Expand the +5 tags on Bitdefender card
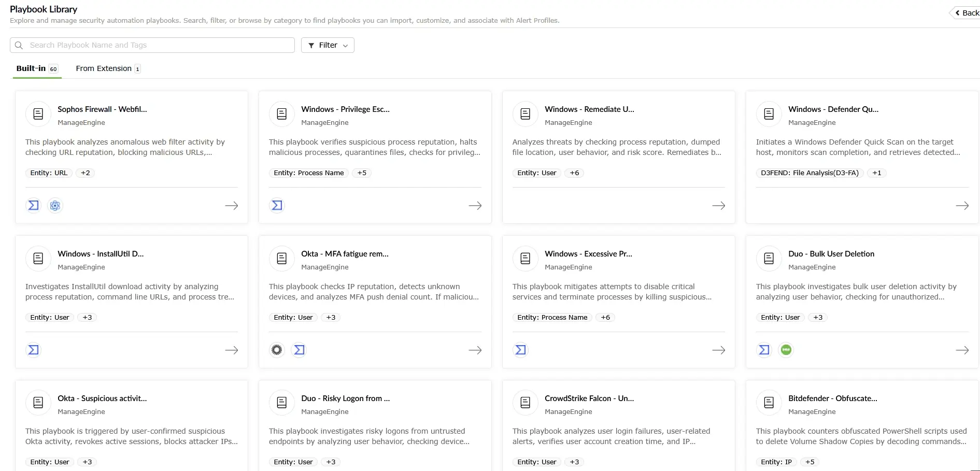The height and width of the screenshot is (471, 980). (810, 462)
